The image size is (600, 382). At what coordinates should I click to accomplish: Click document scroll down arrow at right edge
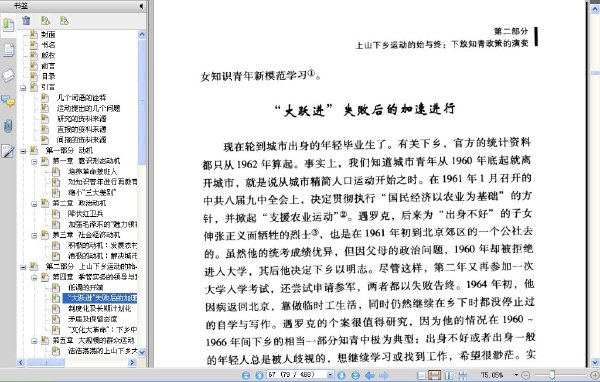(595, 362)
